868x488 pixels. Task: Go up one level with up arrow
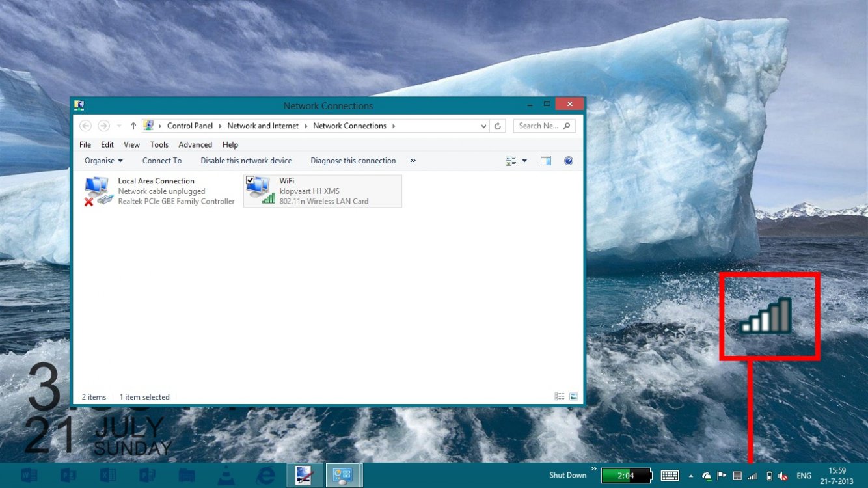133,126
